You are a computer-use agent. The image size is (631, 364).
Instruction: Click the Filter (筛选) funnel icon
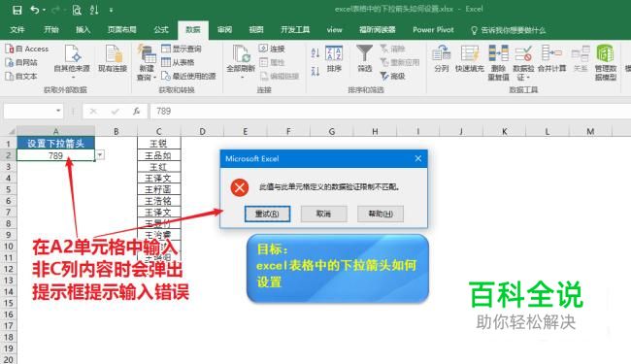pos(365,58)
